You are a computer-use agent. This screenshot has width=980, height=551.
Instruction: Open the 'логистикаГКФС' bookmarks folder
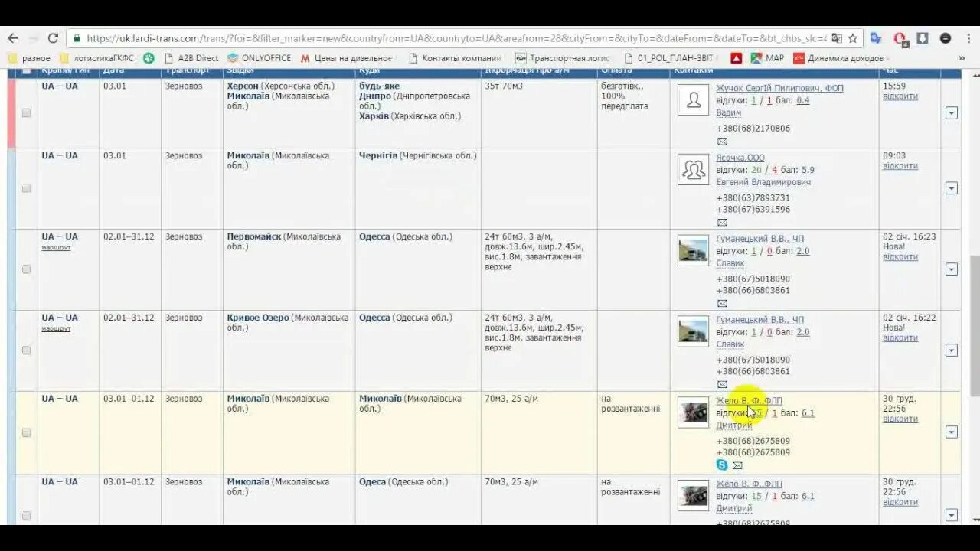97,58
